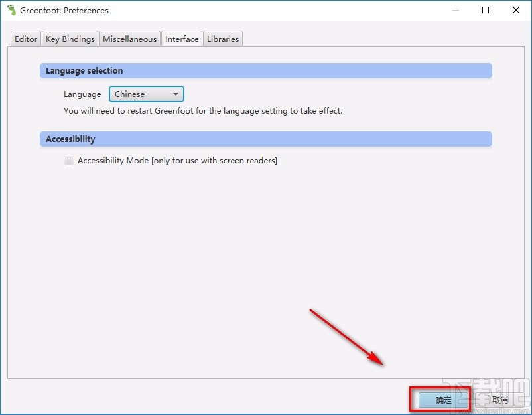Switch to the Editor tab
Image resolution: width=532 pixels, height=415 pixels.
coord(26,39)
